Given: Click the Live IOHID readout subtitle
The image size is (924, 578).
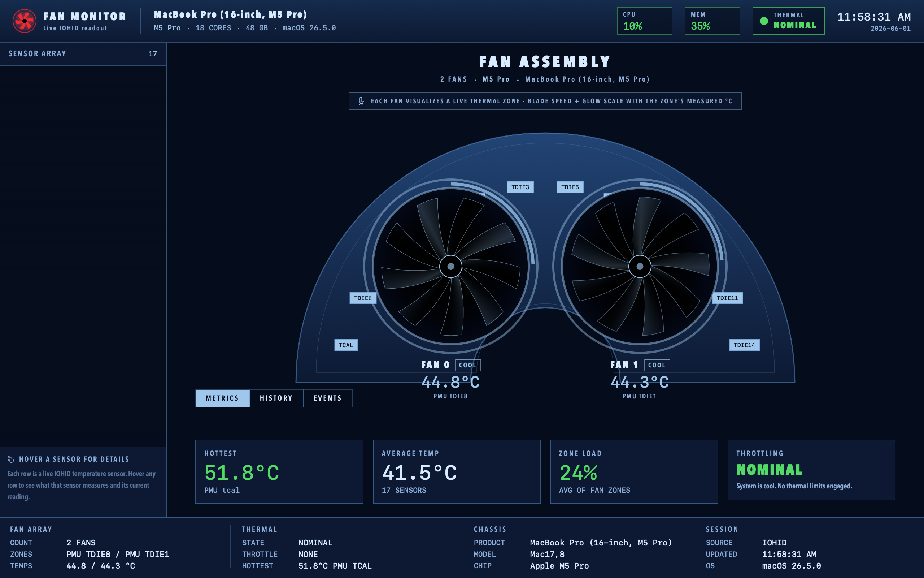Looking at the screenshot, I should point(75,28).
